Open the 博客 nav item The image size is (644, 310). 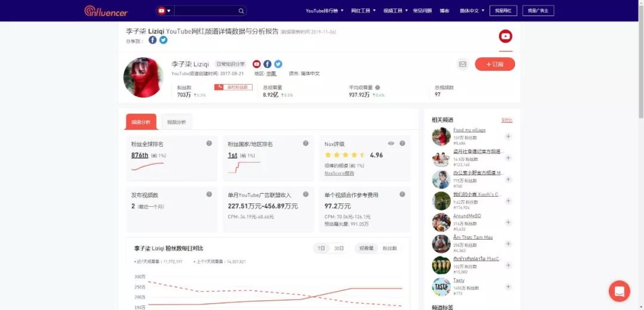[444, 11]
